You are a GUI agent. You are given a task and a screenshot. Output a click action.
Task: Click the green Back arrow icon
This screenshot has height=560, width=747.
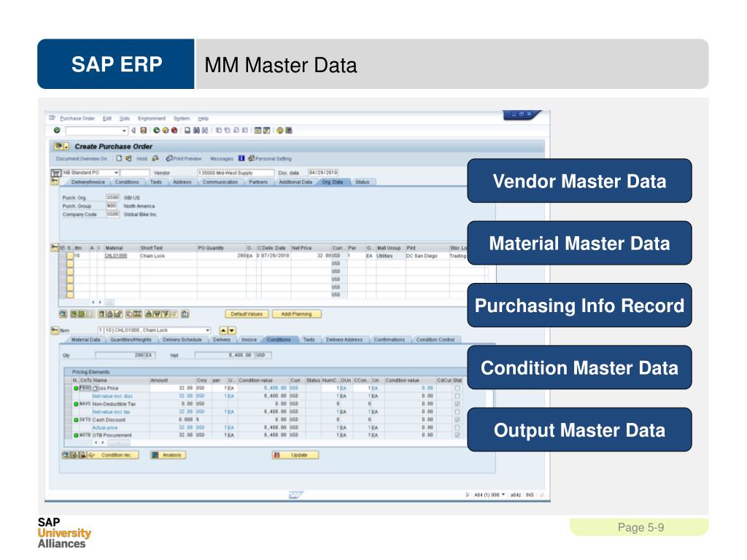point(156,131)
